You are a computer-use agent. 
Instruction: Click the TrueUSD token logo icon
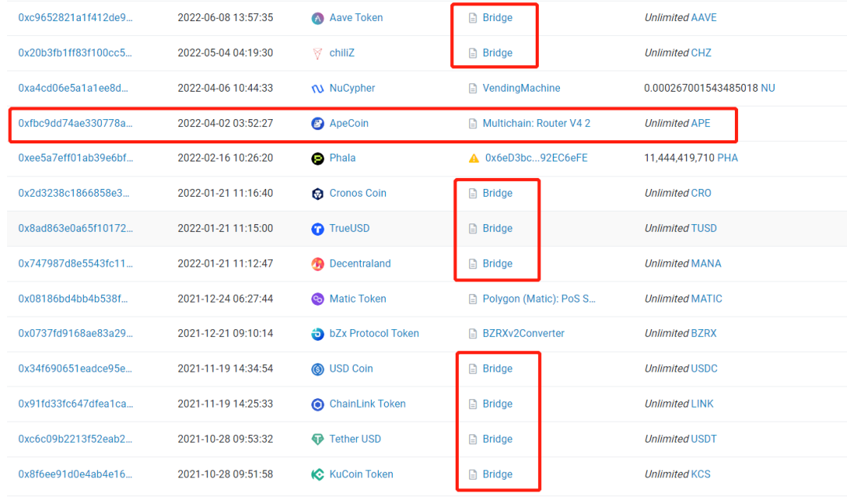tap(318, 229)
